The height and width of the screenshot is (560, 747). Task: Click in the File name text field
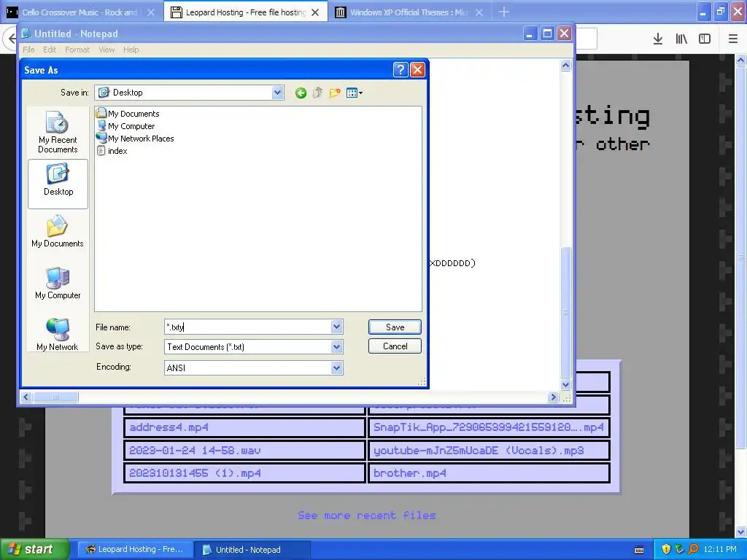click(248, 327)
